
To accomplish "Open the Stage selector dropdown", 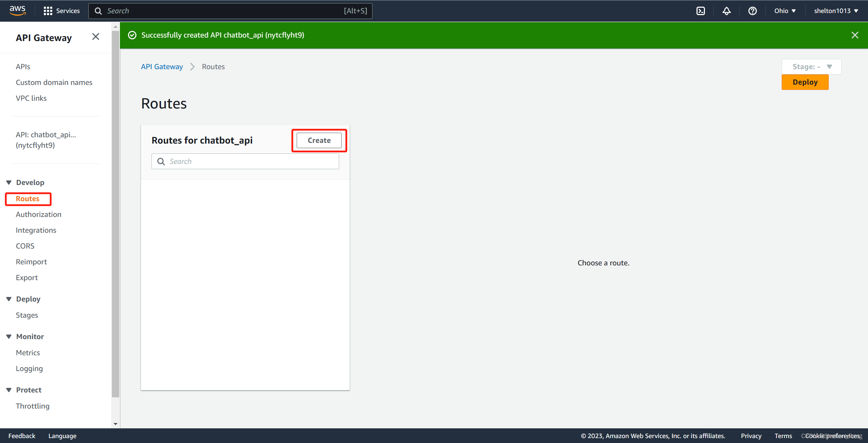I will coord(812,67).
